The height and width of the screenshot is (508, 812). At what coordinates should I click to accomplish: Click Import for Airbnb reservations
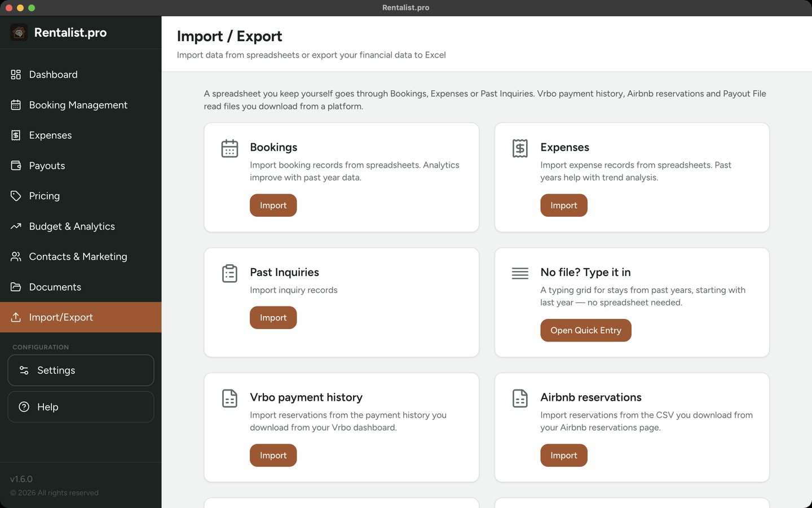tap(564, 456)
